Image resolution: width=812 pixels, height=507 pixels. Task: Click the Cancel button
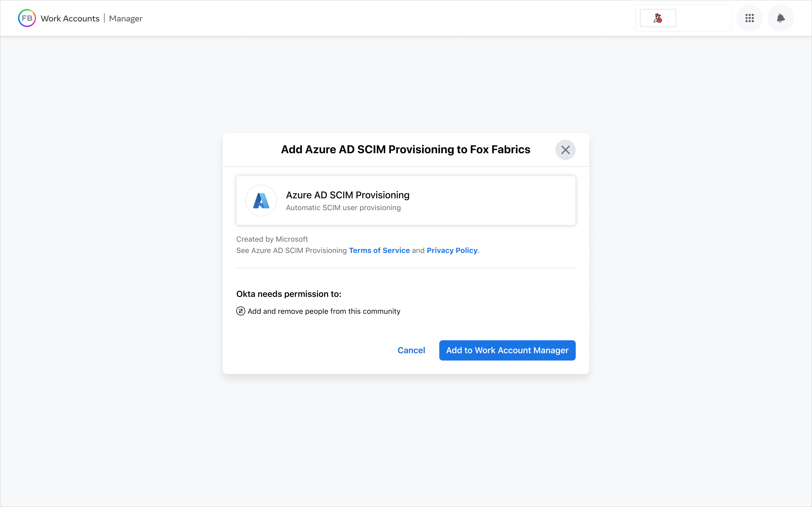point(411,350)
